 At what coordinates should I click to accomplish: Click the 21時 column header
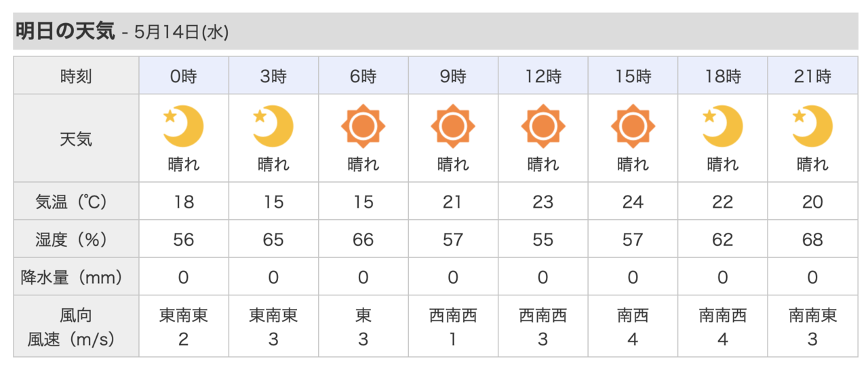[812, 76]
